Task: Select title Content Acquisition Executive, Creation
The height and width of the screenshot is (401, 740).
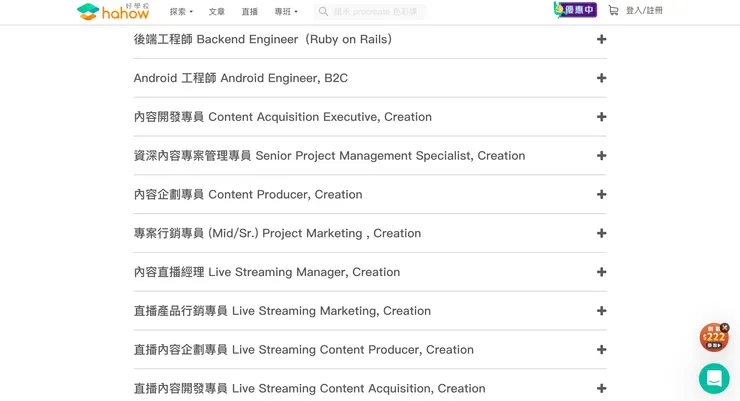Action: point(283,117)
